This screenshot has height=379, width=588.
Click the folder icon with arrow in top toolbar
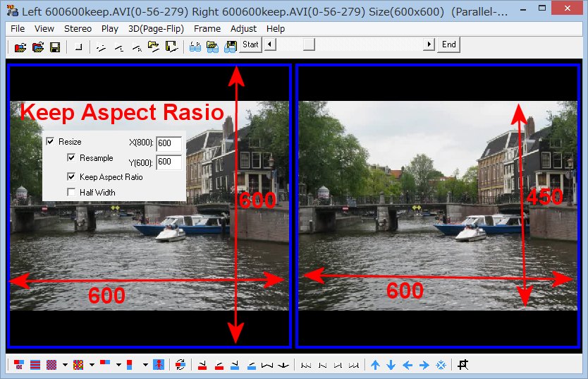pos(154,47)
